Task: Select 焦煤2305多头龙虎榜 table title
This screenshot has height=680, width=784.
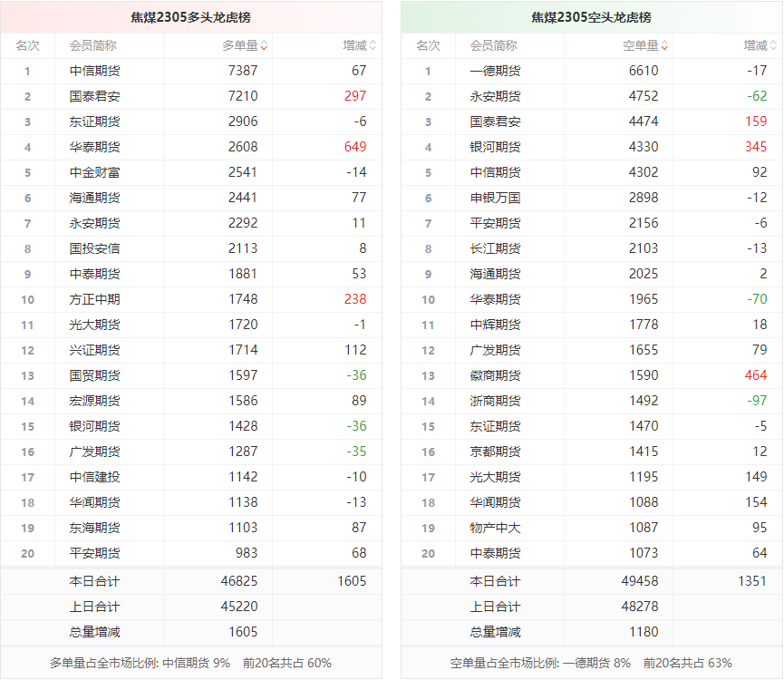Action: [x=190, y=17]
